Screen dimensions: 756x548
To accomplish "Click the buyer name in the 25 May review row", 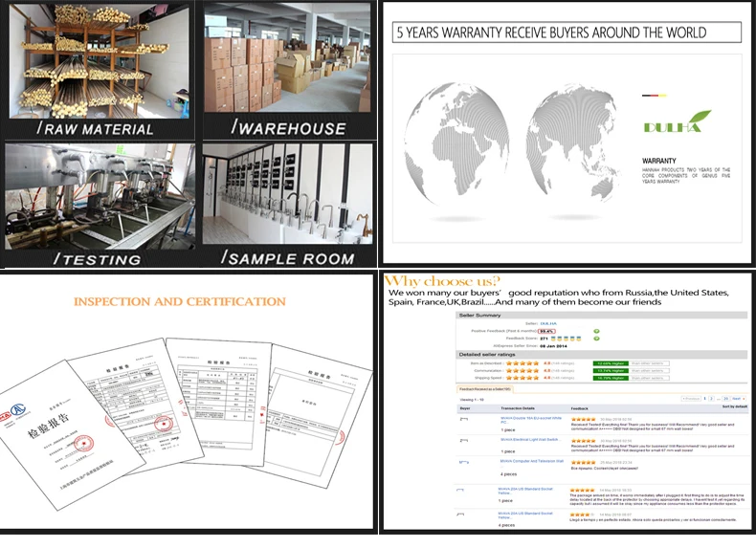I will pyautogui.click(x=464, y=462).
